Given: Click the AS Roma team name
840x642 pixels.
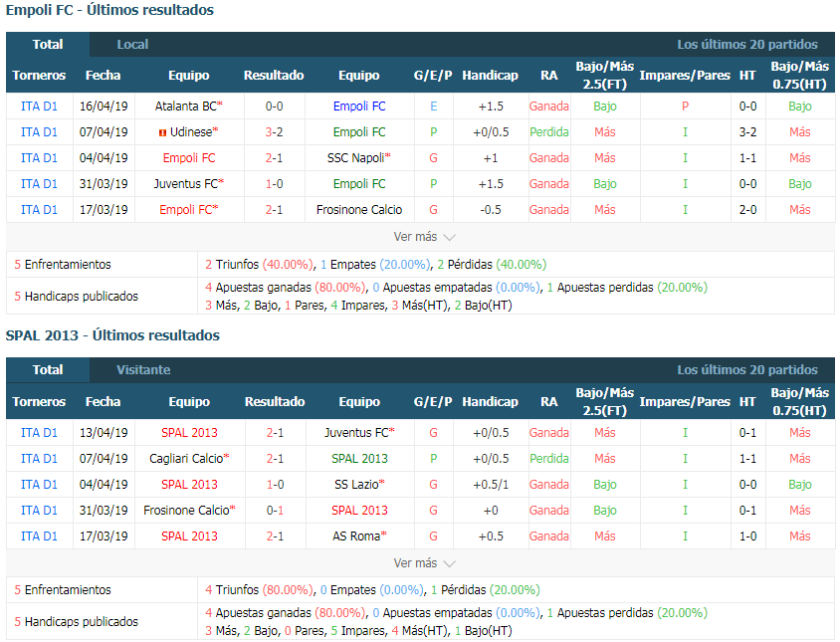Looking at the screenshot, I should (x=356, y=535).
